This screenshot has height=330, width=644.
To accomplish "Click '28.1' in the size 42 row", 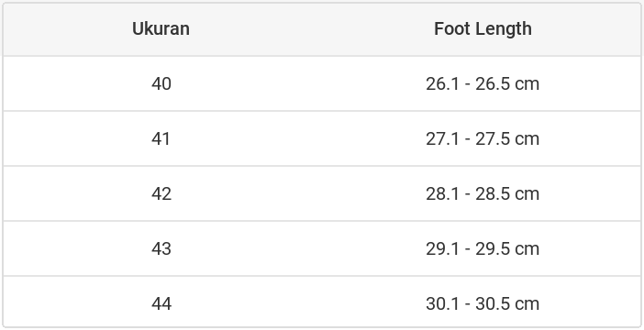I will 442,193.
